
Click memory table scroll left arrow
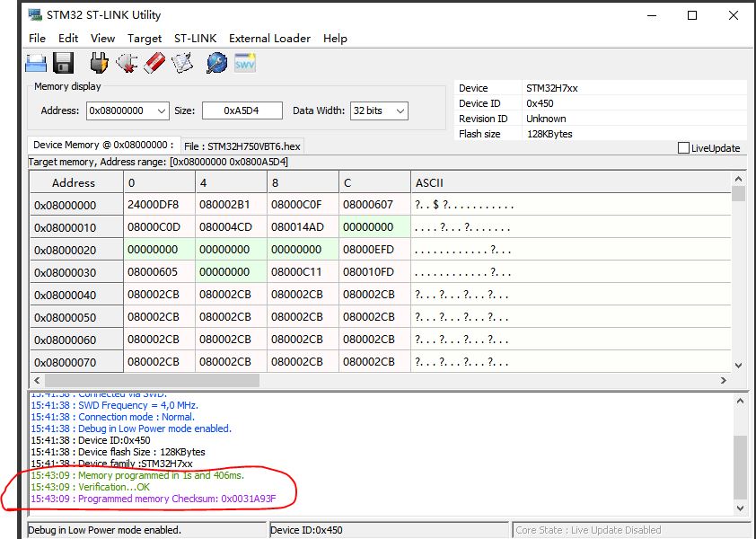[x=37, y=380]
